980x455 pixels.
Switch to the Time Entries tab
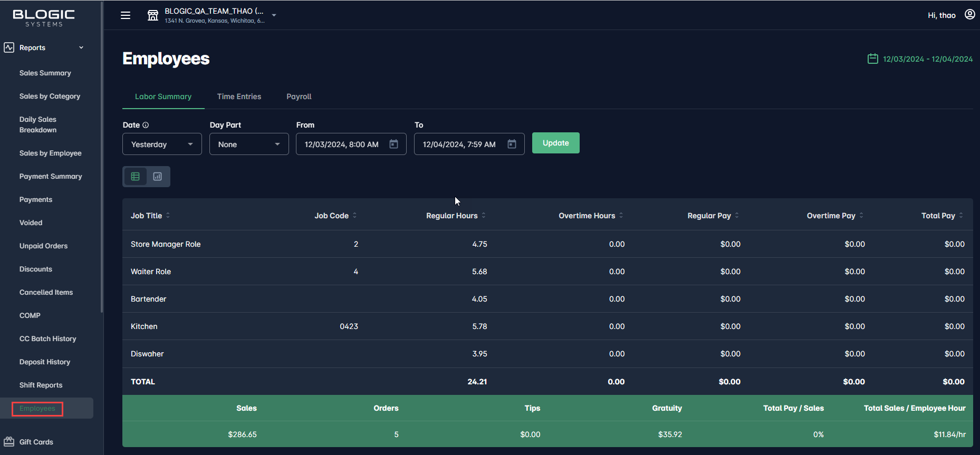pyautogui.click(x=239, y=96)
